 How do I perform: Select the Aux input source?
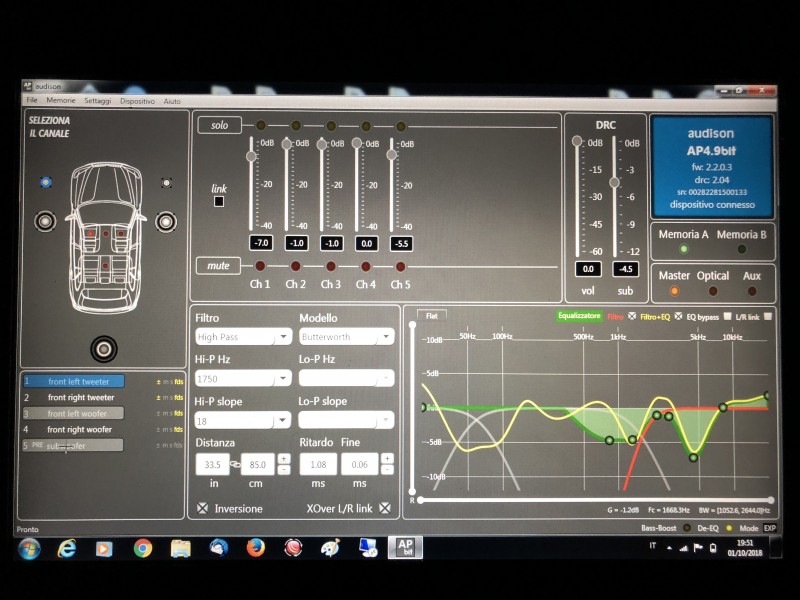752,291
